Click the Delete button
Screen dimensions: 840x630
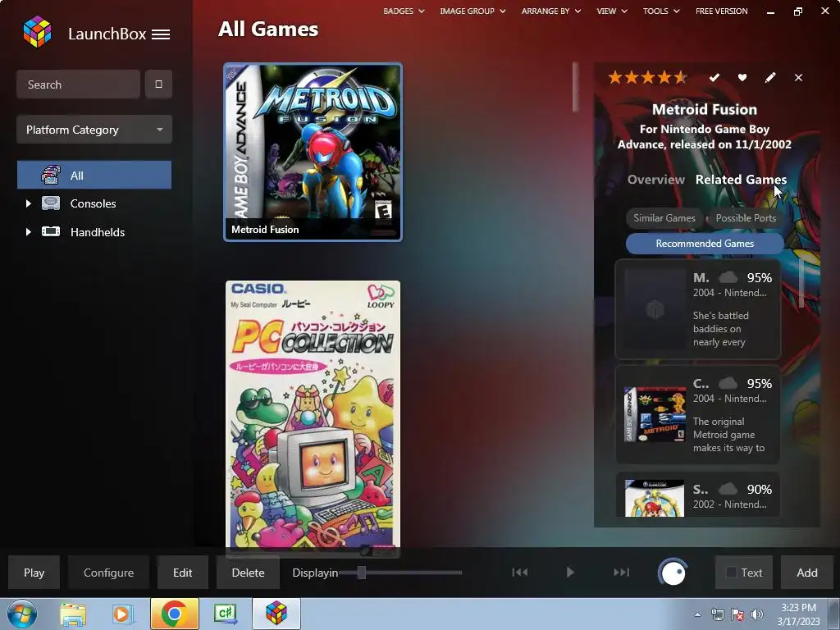[x=248, y=573]
